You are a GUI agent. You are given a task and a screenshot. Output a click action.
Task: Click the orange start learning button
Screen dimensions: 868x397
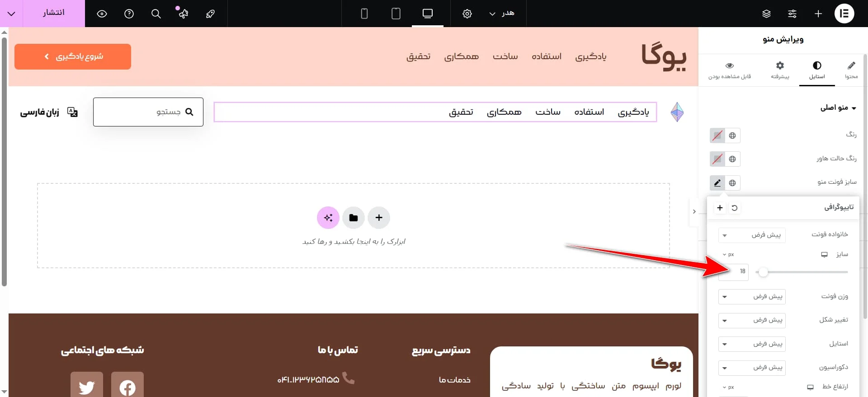point(73,56)
